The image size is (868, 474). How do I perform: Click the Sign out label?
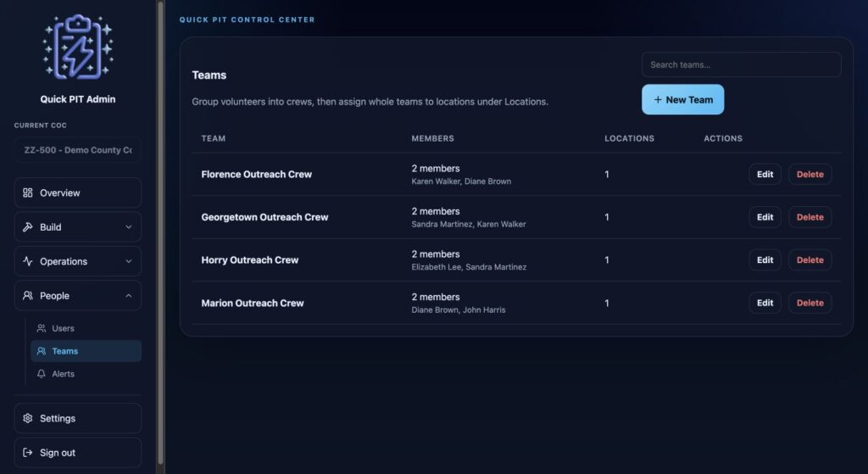(x=58, y=453)
